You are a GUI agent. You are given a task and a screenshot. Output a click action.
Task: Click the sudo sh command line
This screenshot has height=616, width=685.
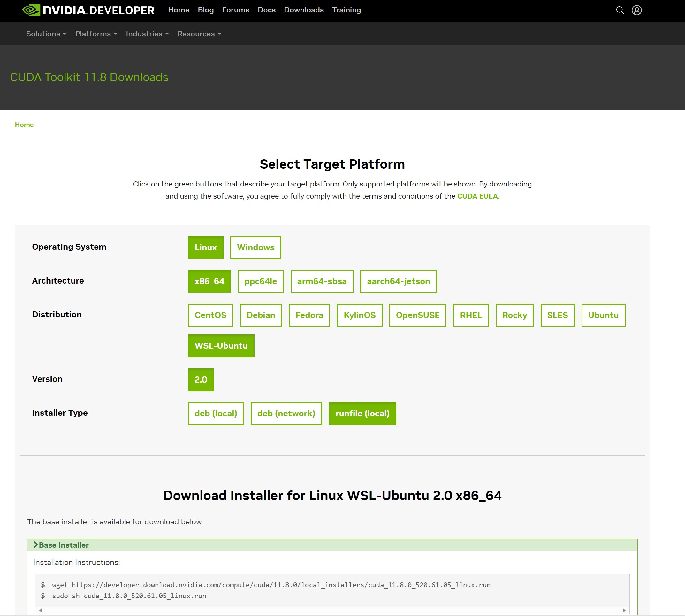(129, 596)
